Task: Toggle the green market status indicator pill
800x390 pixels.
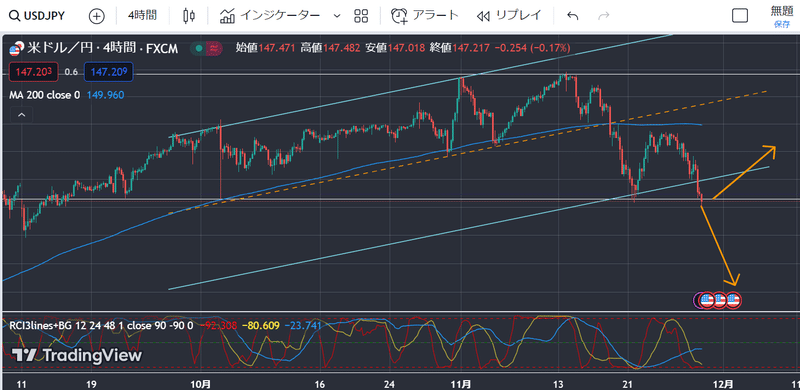Action: (198, 48)
